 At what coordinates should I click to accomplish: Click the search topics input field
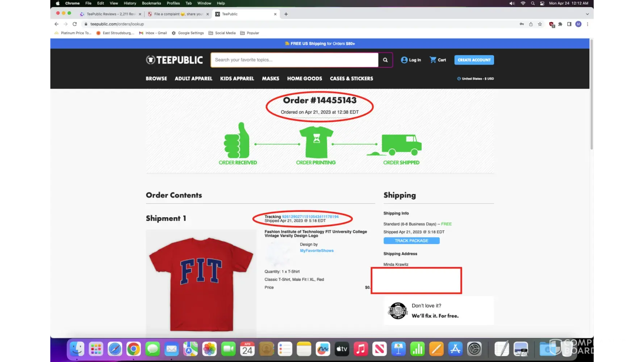294,60
